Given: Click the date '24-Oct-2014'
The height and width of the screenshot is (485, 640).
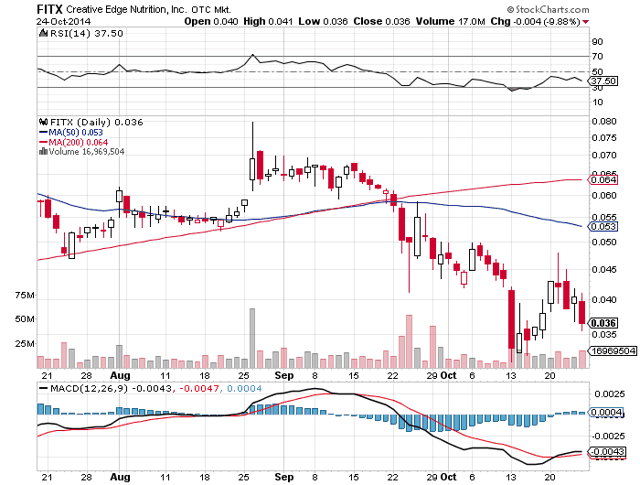Looking at the screenshot, I should [64, 21].
